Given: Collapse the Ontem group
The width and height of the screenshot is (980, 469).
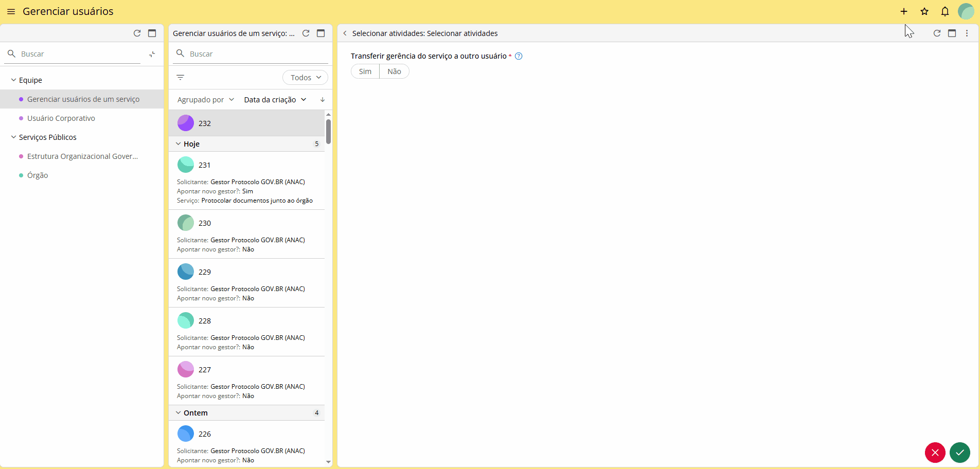Looking at the screenshot, I should tap(178, 413).
